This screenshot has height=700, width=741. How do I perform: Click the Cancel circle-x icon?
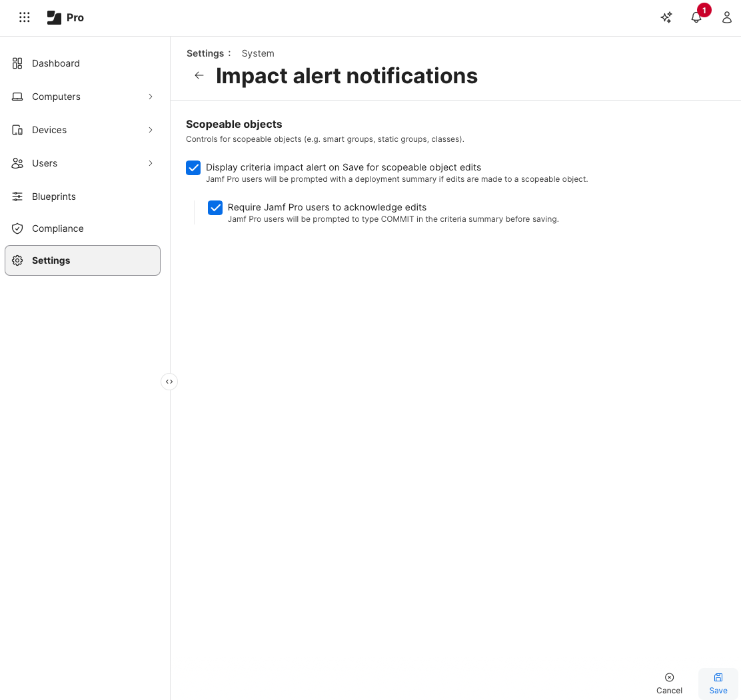coord(669,677)
